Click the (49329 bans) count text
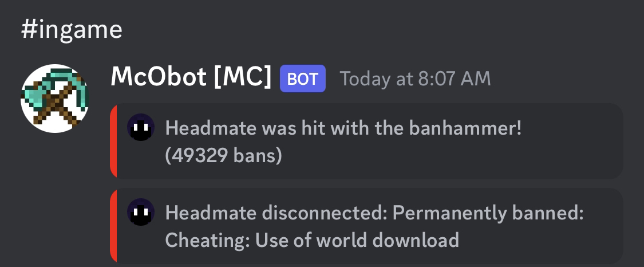 pos(223,156)
